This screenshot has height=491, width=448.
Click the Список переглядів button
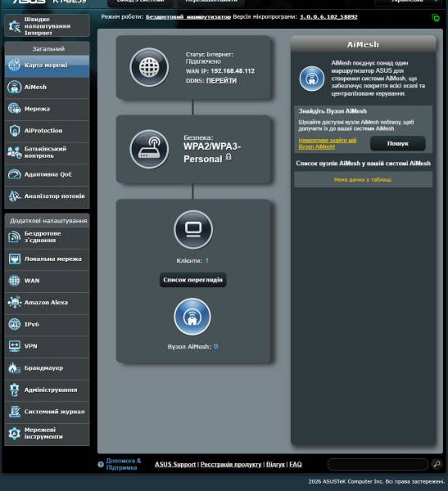click(x=192, y=280)
